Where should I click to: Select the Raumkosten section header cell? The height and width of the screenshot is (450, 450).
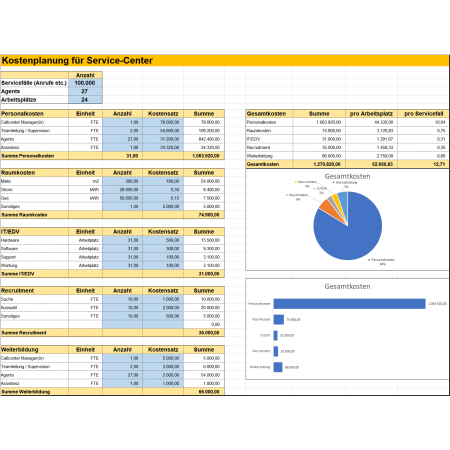(35, 173)
